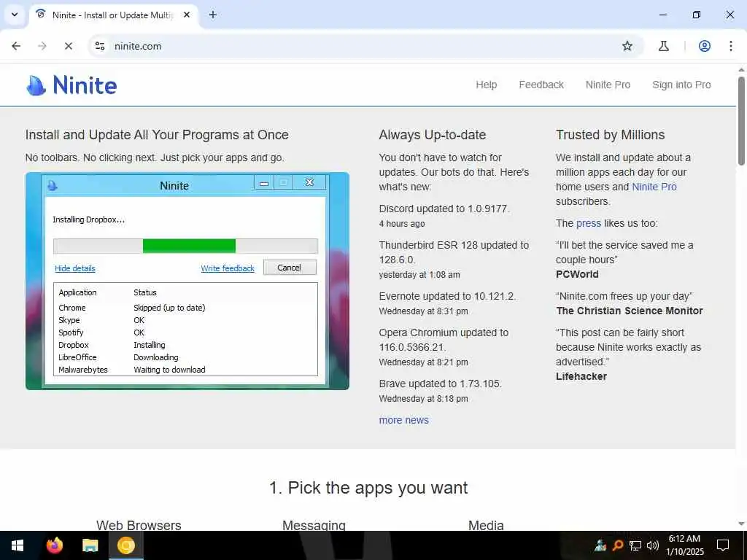Open the Chrome profile avatar icon
Screen dimensions: 747x560
(705, 46)
